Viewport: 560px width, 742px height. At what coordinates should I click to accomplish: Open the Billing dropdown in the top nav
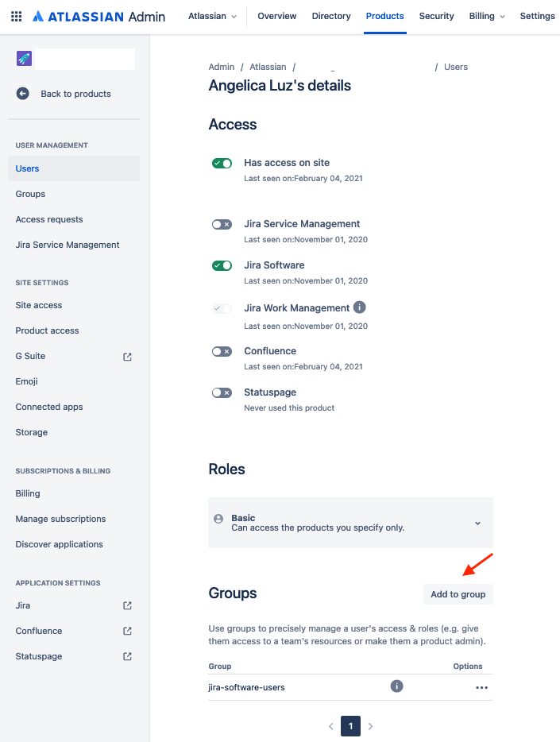pos(486,15)
